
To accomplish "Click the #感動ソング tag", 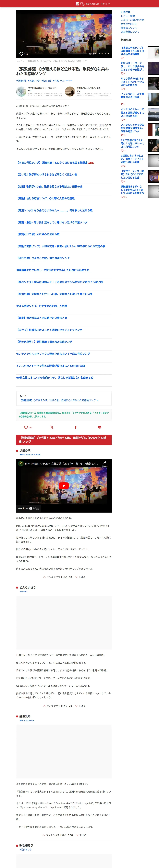I will [x=34, y=81].
